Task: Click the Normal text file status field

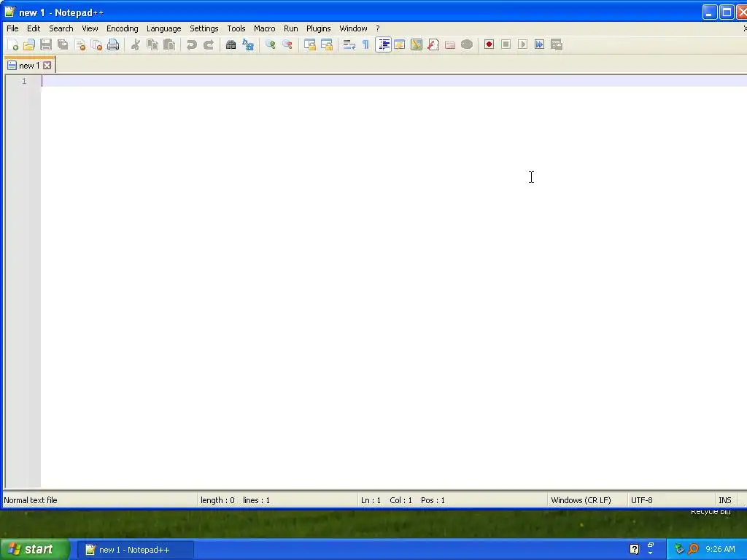Action: pyautogui.click(x=99, y=500)
